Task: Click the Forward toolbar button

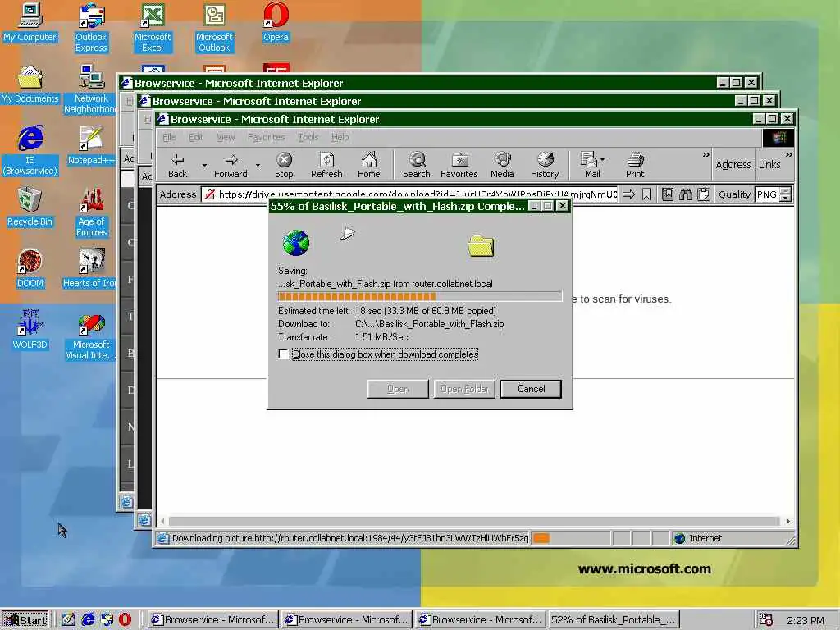Action: (231, 165)
